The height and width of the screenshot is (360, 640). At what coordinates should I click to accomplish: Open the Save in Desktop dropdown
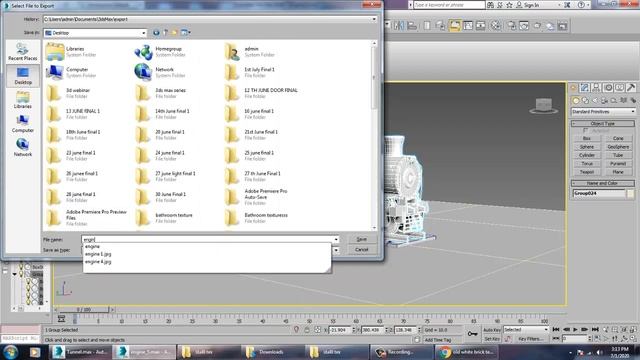pyautogui.click(x=143, y=33)
